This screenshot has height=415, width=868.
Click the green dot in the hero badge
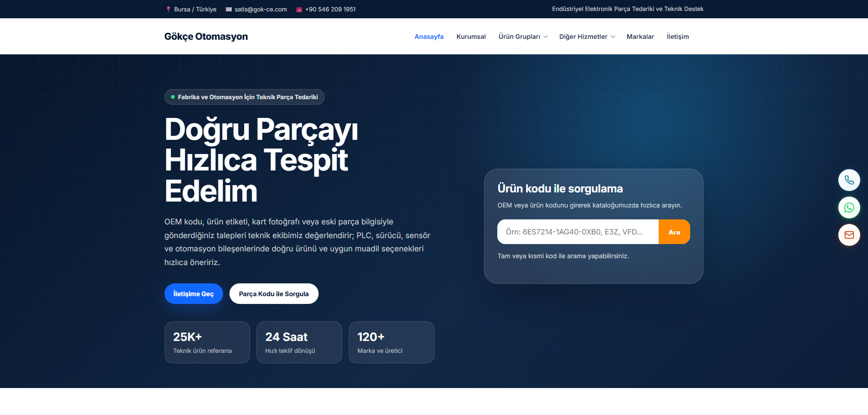pos(173,97)
